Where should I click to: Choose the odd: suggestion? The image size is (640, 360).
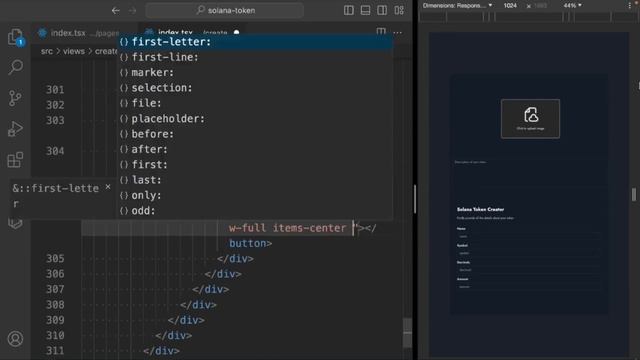click(255, 211)
